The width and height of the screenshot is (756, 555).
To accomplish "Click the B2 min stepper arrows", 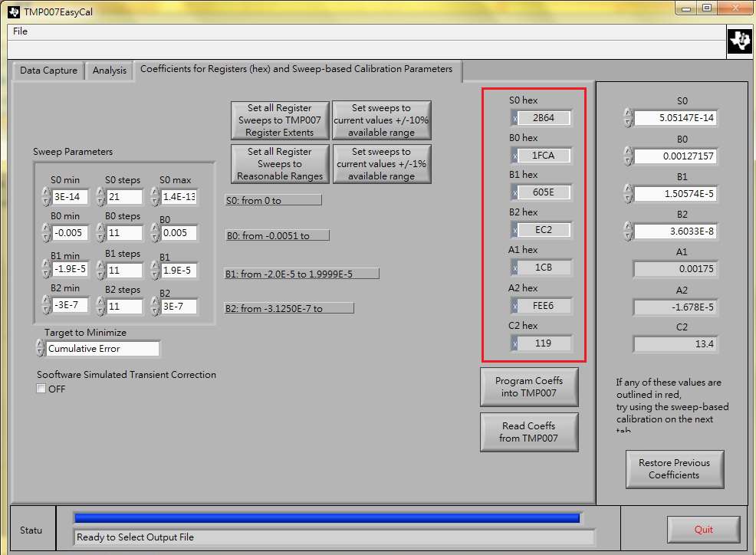I will click(x=46, y=305).
